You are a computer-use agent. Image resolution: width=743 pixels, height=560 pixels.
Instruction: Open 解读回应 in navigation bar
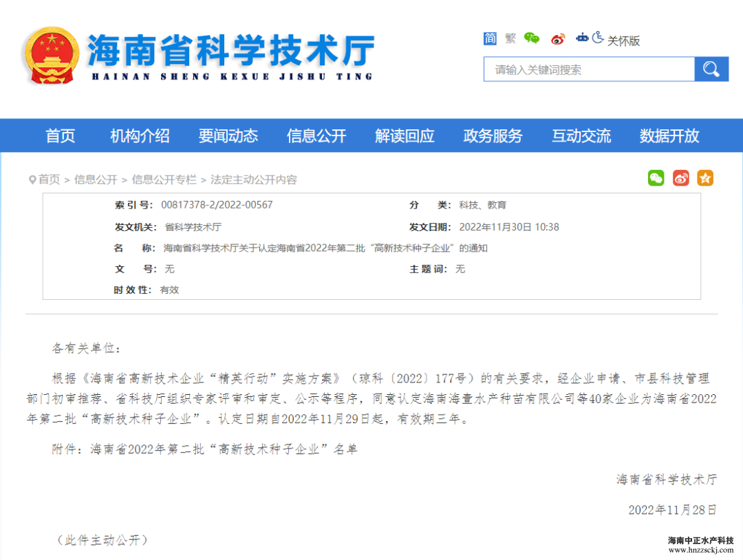click(x=405, y=136)
